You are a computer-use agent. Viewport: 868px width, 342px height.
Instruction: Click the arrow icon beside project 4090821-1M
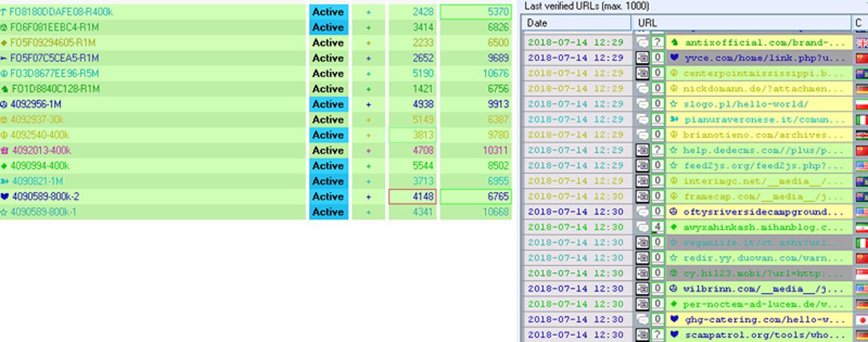pos(5,182)
